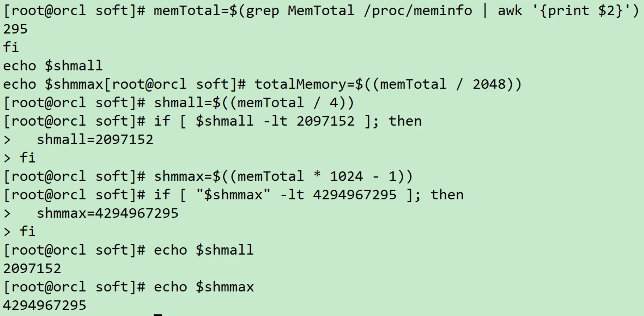Click the last prompt's echo $shmmax command
The image size is (644, 316).
[204, 287]
